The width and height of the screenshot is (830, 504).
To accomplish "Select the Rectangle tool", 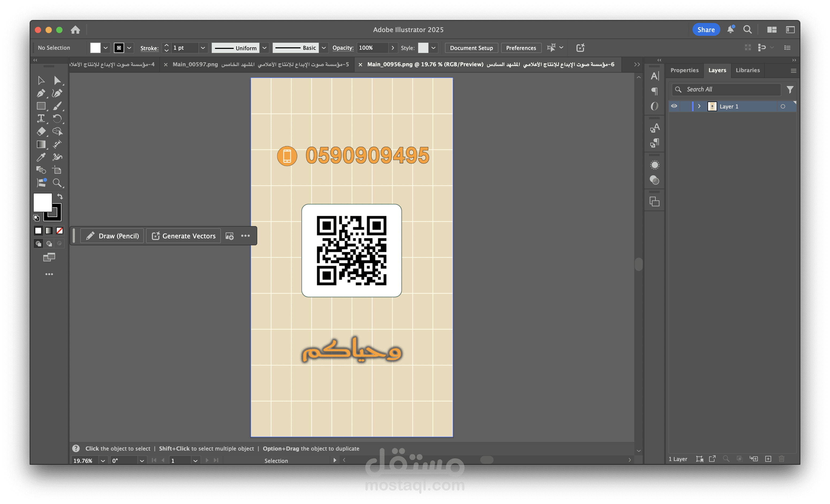I will pyautogui.click(x=41, y=106).
